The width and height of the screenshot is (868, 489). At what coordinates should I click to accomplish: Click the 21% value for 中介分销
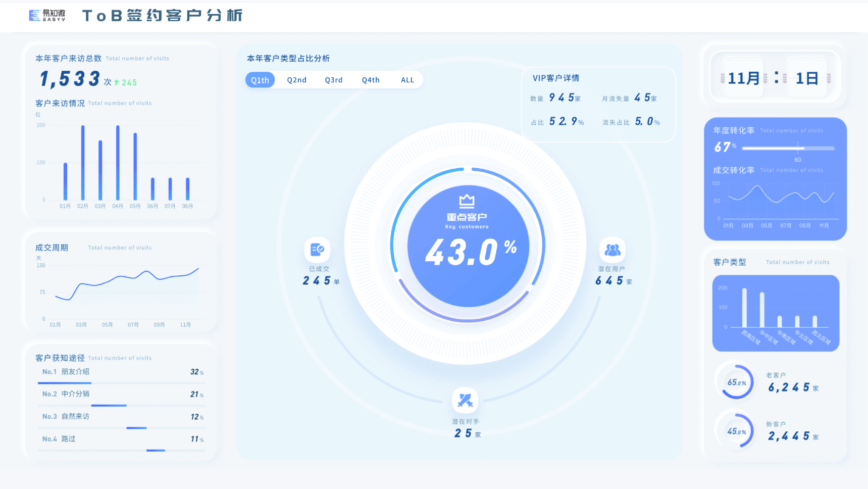[197, 394]
